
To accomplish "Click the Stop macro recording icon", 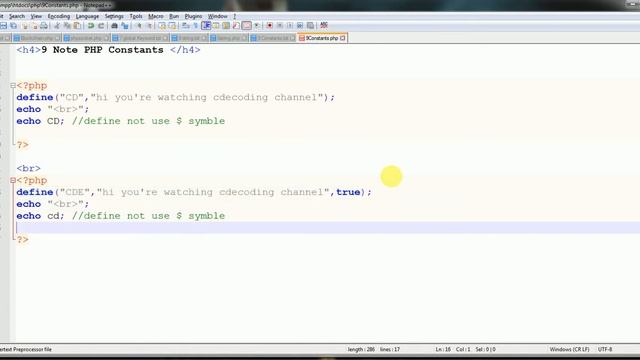I will click(280, 26).
